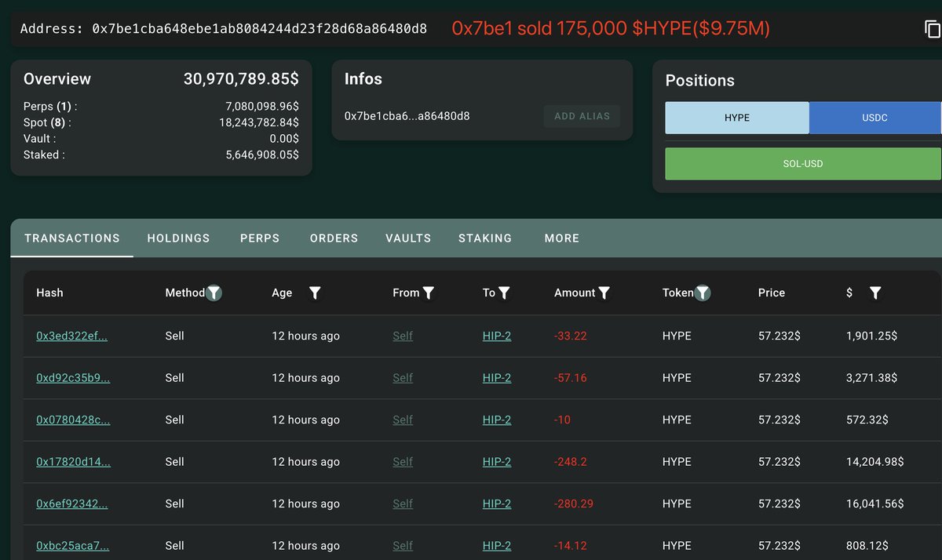Click the amount -33.22 cell
942x560 pixels.
(x=571, y=336)
